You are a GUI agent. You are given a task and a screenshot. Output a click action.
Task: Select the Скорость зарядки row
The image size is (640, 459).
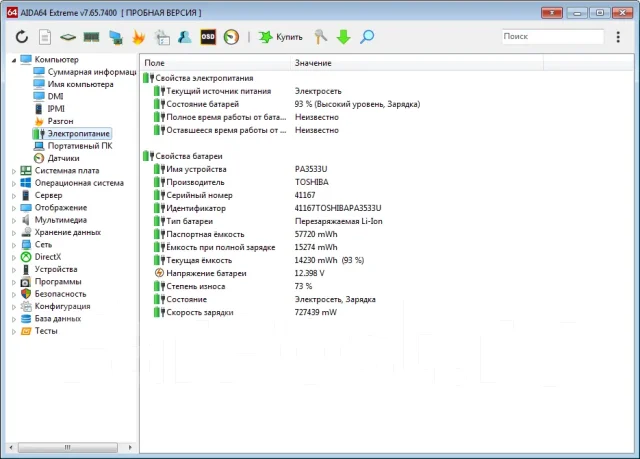coord(245,312)
